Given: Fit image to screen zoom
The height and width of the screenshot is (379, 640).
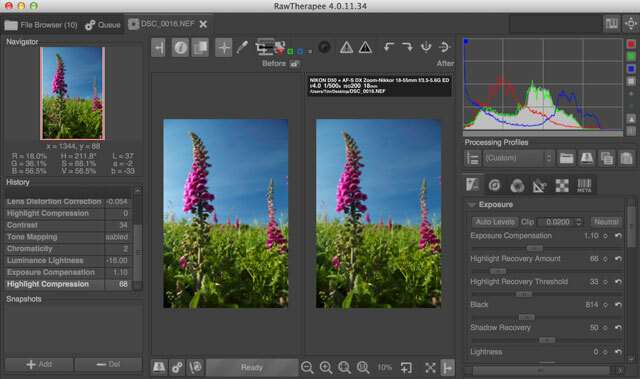Looking at the screenshot, I should [344, 368].
